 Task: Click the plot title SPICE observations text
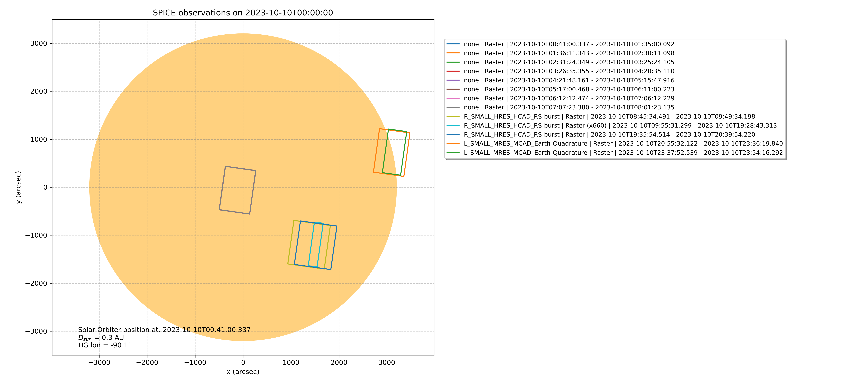point(243,13)
